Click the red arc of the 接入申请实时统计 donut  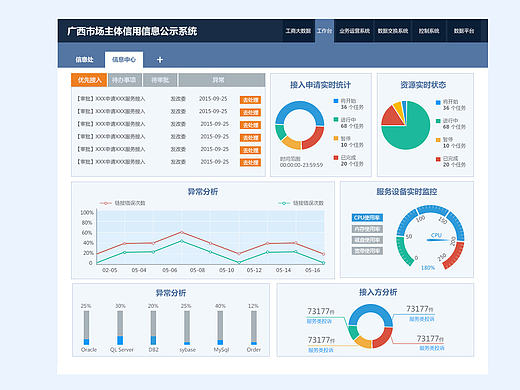(x=315, y=140)
